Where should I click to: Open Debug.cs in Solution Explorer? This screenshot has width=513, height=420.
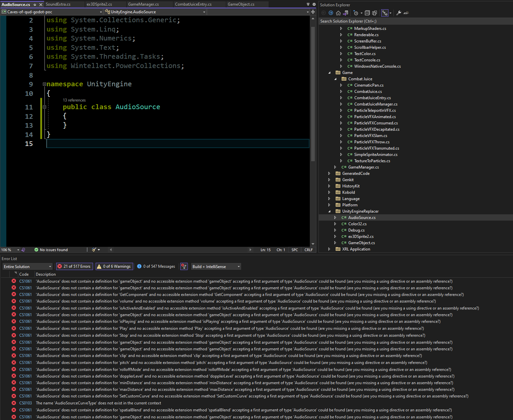coord(356,230)
